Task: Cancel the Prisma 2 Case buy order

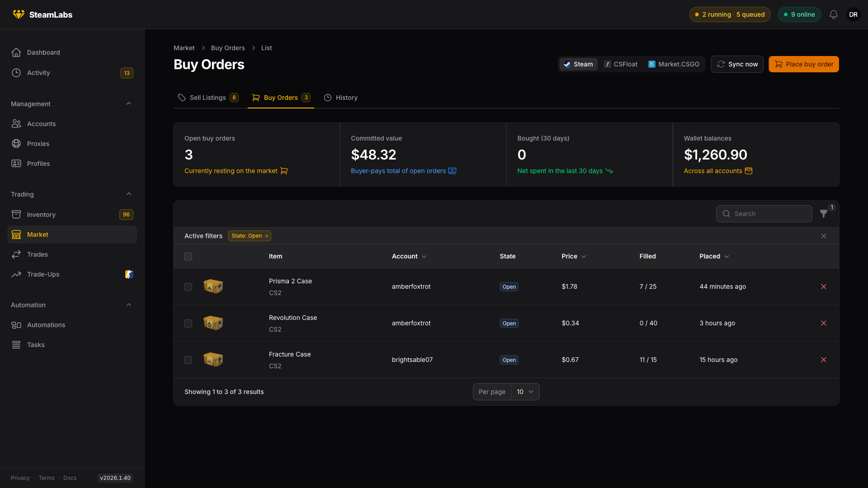Action: [x=824, y=286]
